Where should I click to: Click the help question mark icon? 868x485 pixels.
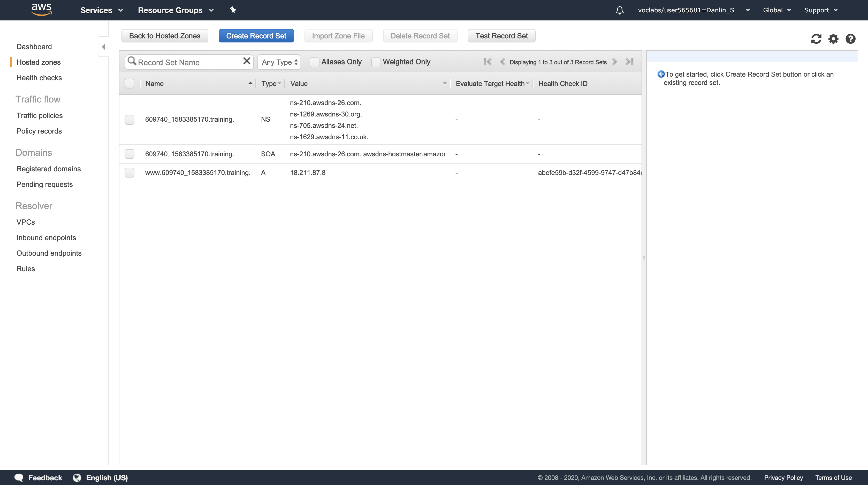coord(850,39)
